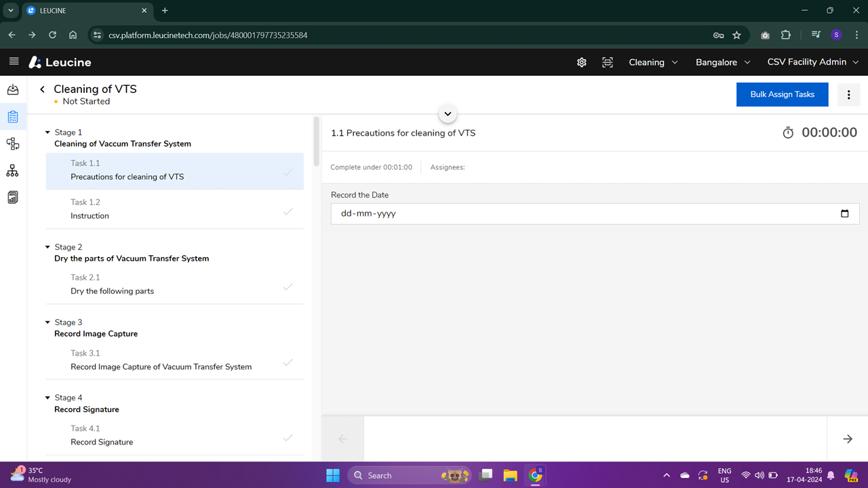This screenshot has height=488, width=868.
Task: Expand the job details with the round chevron
Action: click(x=448, y=114)
